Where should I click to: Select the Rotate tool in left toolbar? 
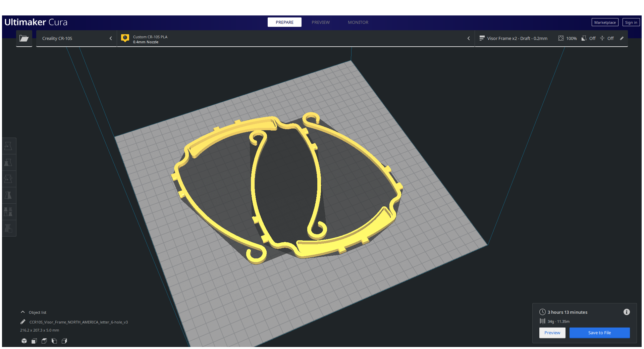pos(8,179)
